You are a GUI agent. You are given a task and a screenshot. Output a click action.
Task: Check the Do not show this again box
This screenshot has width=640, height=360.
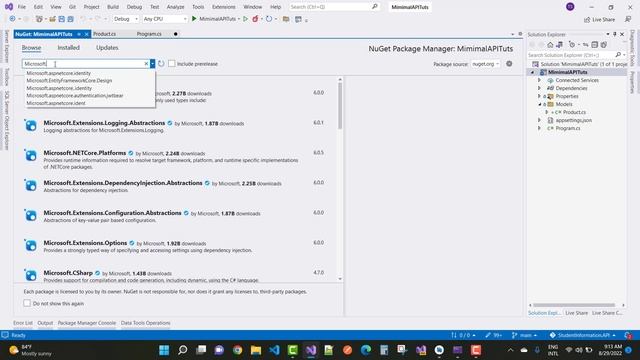(x=27, y=303)
